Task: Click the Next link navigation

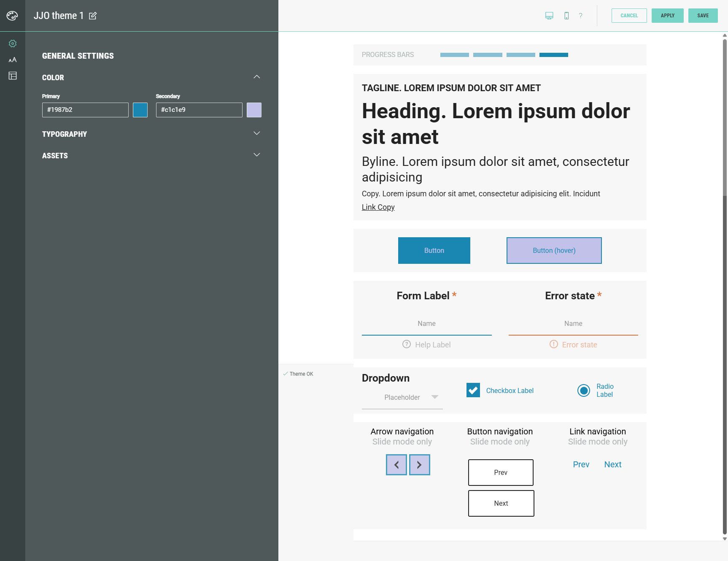Action: point(612,464)
